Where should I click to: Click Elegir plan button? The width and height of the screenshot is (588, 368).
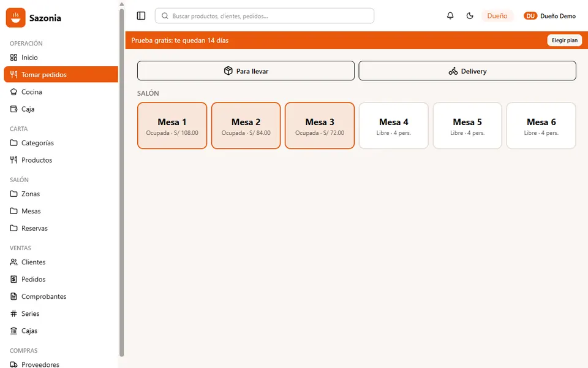(x=564, y=40)
